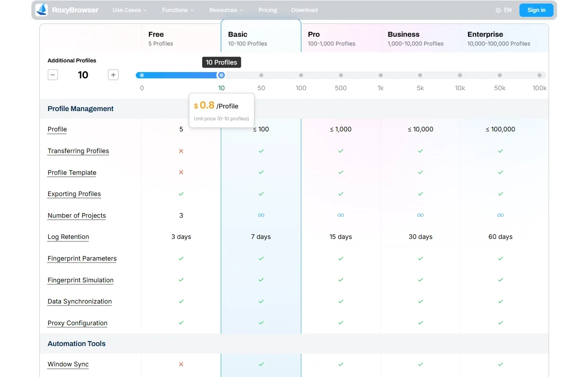
Task: Click the Data Synchronization checkmark under Business
Action: (420, 301)
